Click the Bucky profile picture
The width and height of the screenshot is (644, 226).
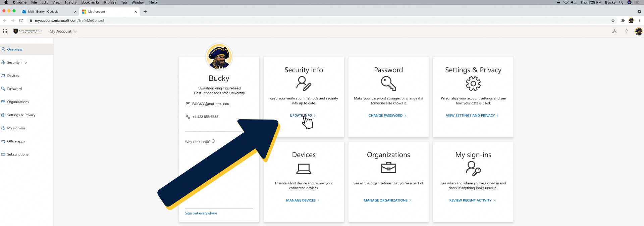pyautogui.click(x=219, y=56)
